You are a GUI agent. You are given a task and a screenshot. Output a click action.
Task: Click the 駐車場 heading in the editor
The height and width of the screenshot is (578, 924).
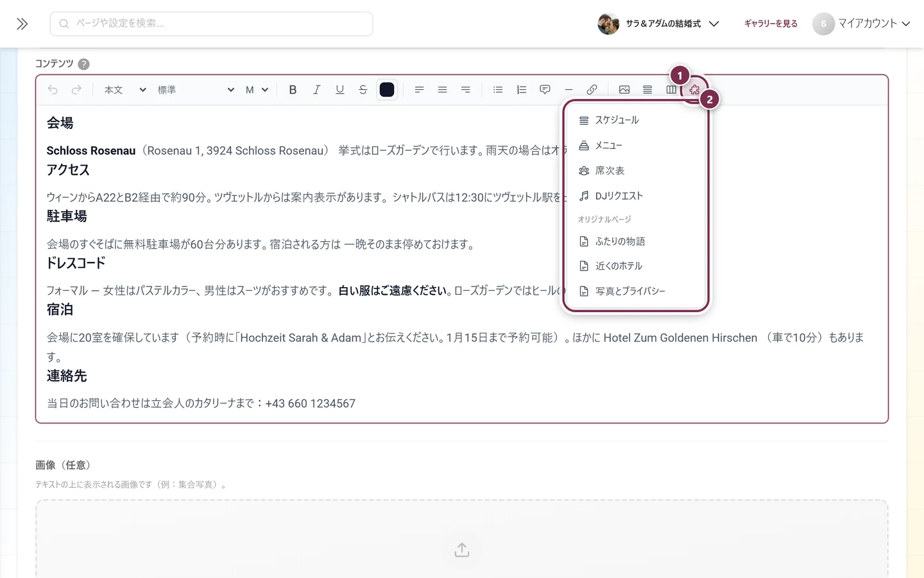pos(67,216)
